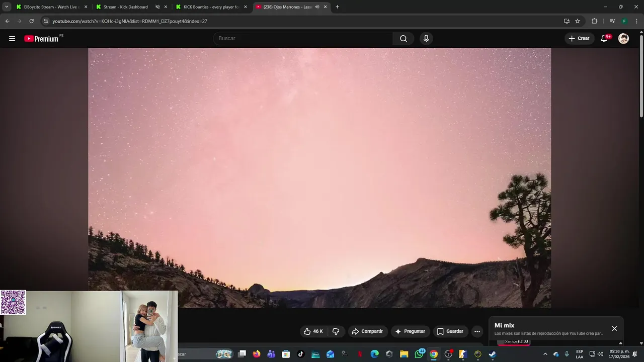Open WhatsApp from the taskbar
Screen dimensions: 644x362
[419, 354]
